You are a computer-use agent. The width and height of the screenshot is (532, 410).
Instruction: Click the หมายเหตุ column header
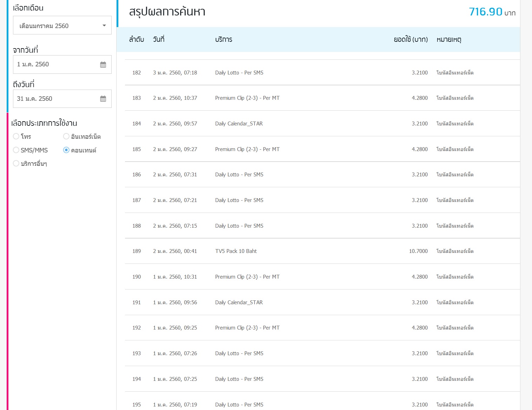click(449, 39)
